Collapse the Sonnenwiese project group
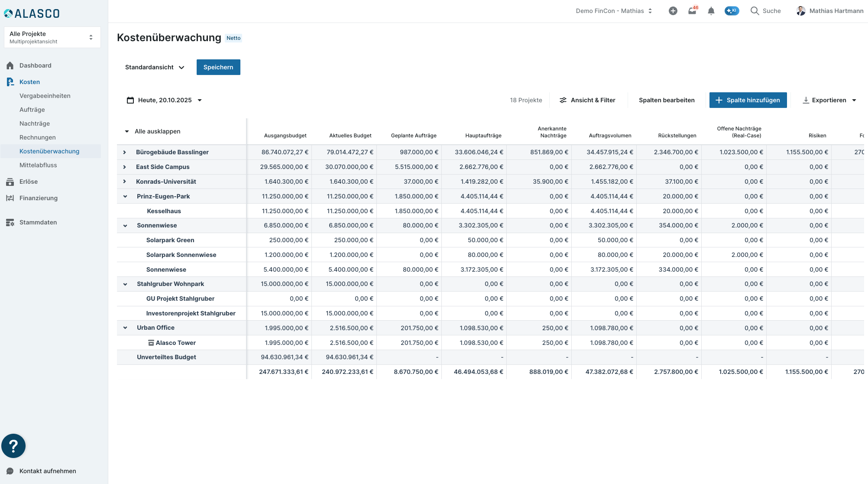 tap(125, 225)
